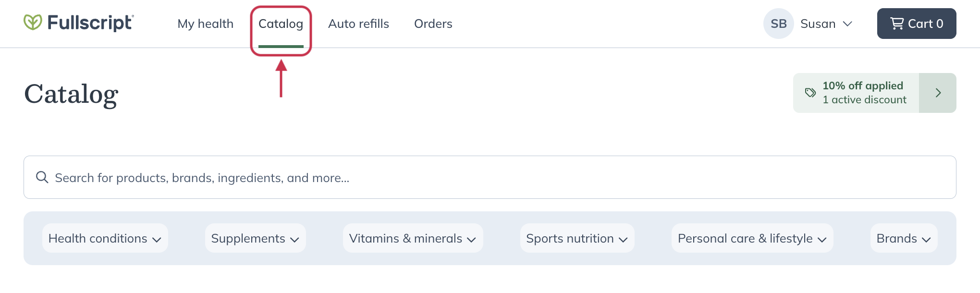Viewport: 980px width, 293px height.
Task: Click the product search input field
Action: tap(480, 177)
